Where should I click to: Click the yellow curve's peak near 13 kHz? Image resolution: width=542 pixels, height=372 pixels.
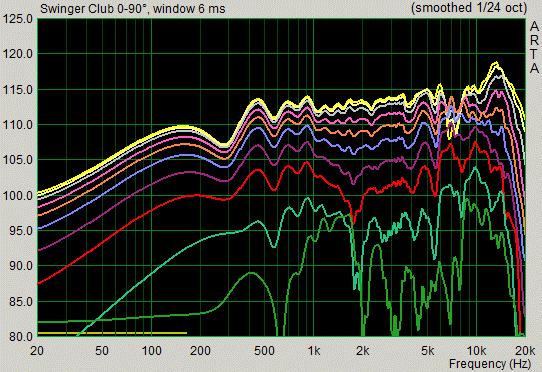coord(496,63)
